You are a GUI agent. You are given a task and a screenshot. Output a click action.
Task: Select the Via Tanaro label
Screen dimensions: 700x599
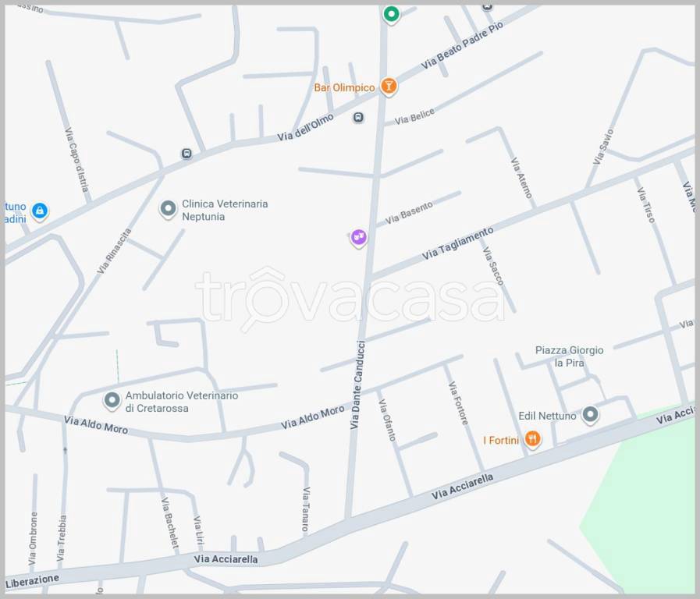tap(306, 509)
